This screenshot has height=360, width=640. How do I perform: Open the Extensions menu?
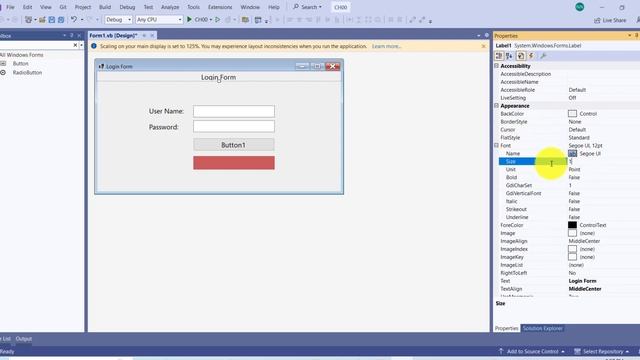220,7
